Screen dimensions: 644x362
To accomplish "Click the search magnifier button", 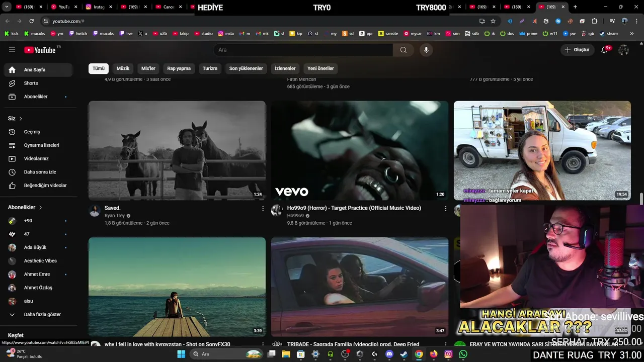I will 404,50.
